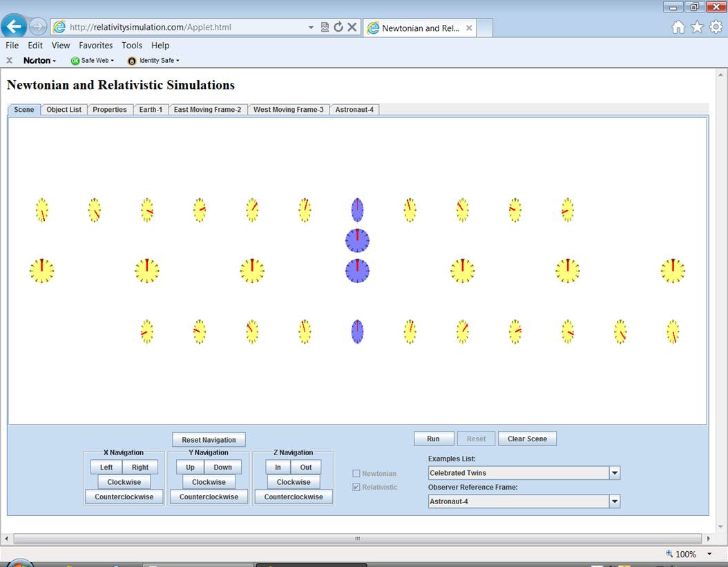Viewport: 728px width, 567px height.
Task: Open browser Tools gear icon
Action: point(716,27)
